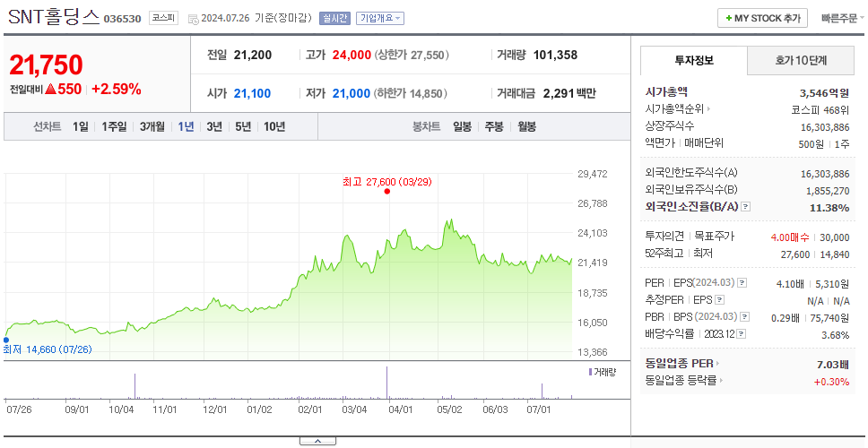Select the 3개월 line chart period
The height and width of the screenshot is (448, 868).
point(152,126)
